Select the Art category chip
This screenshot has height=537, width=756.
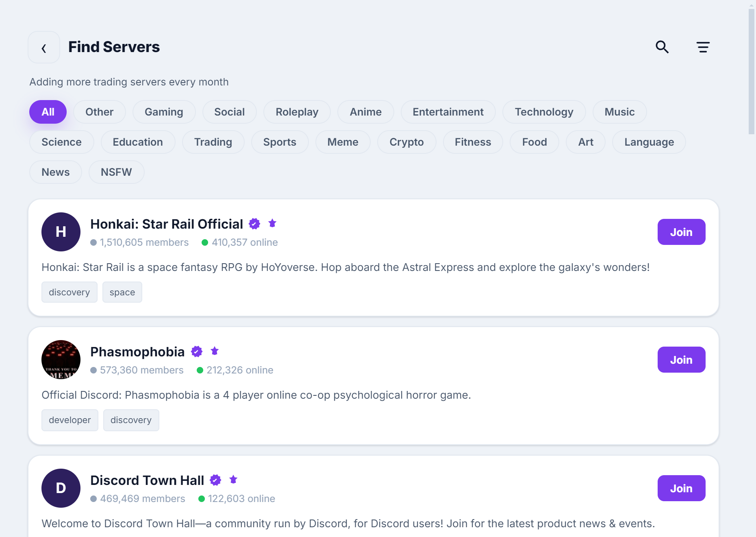tap(586, 142)
